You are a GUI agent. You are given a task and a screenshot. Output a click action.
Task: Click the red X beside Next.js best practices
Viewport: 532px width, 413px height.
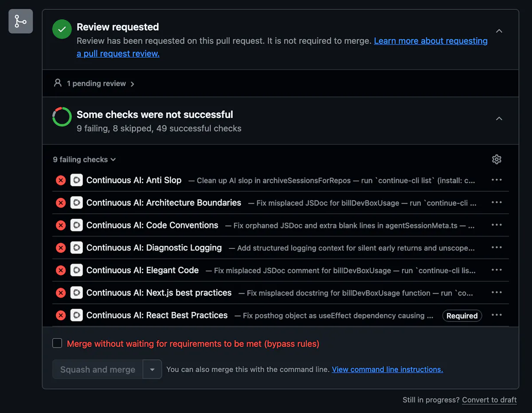[x=61, y=293]
